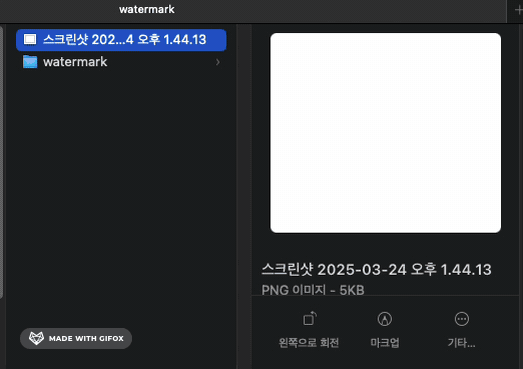Expand the watermark folder chevron
The image size is (523, 369).
click(x=217, y=62)
